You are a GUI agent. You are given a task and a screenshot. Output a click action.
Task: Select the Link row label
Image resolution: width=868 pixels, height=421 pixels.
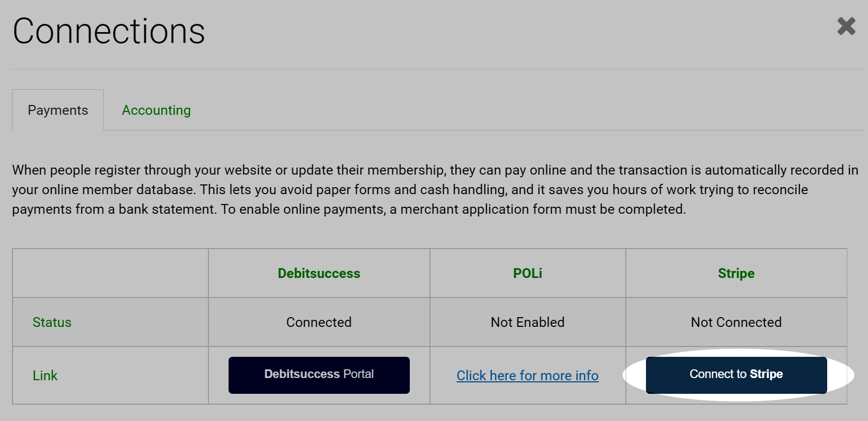[x=45, y=375]
